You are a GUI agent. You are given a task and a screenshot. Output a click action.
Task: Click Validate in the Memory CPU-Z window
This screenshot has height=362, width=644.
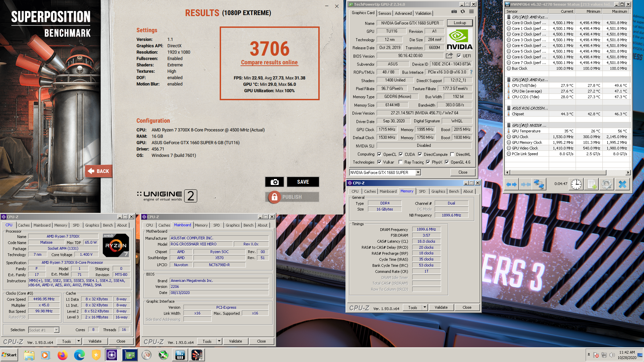pos(441,307)
